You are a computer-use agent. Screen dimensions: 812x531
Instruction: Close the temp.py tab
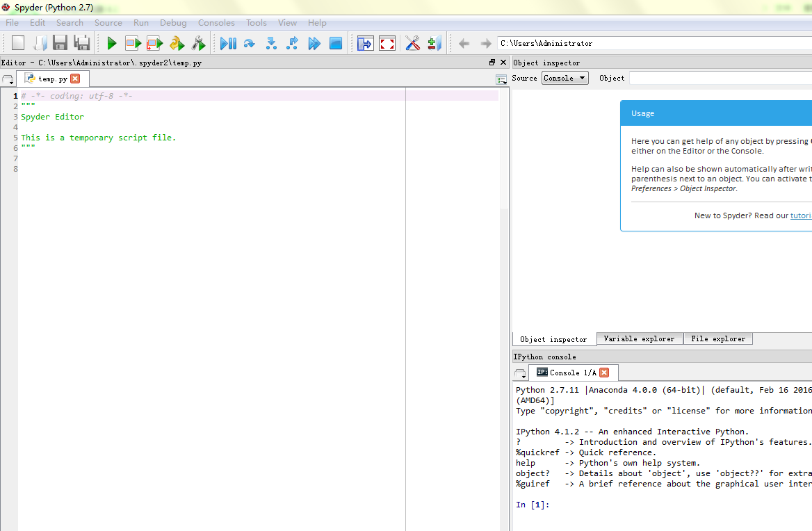(75, 78)
